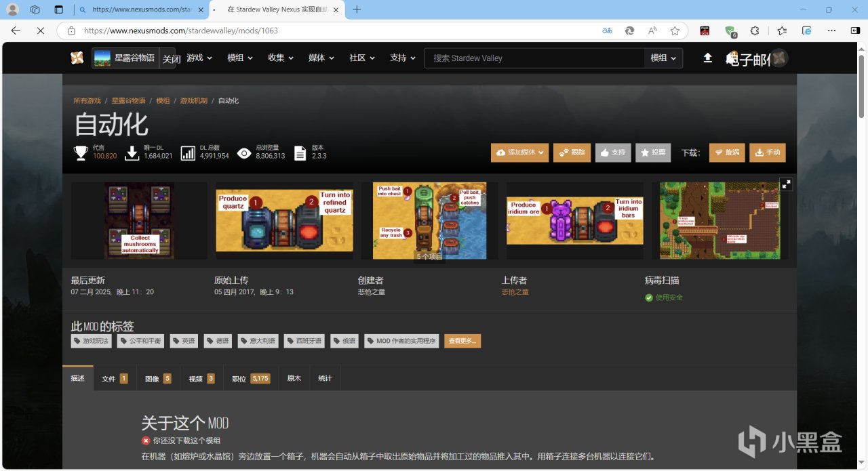This screenshot has height=471, width=868.
Task: Switch to the 职位 5,175 tab
Action: (251, 378)
